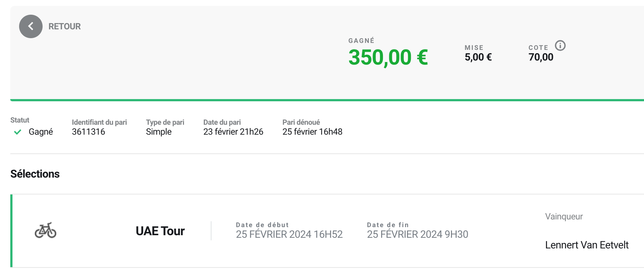Click the settled date 25 février 16h48
This screenshot has width=644, height=273.
click(312, 132)
